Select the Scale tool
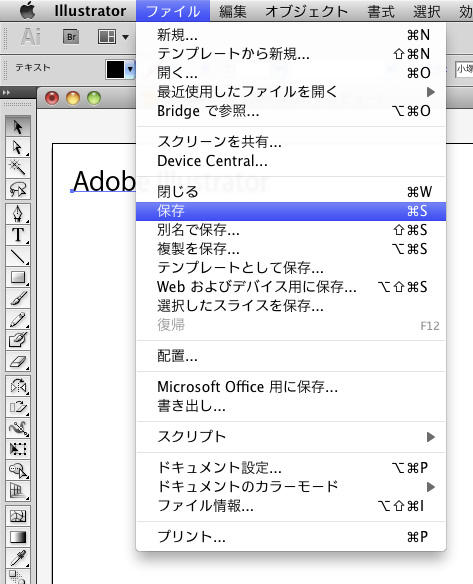Viewport: 473px width, 584px height. tap(18, 407)
